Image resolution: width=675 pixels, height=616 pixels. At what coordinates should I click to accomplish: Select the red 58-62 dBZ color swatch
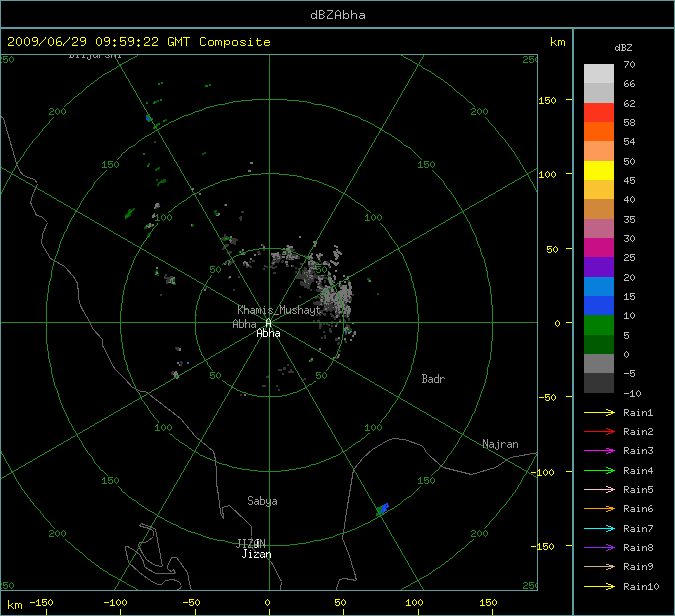tap(599, 112)
